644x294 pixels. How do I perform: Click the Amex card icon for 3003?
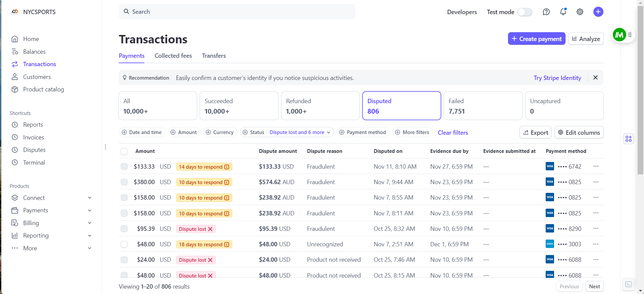coord(550,244)
